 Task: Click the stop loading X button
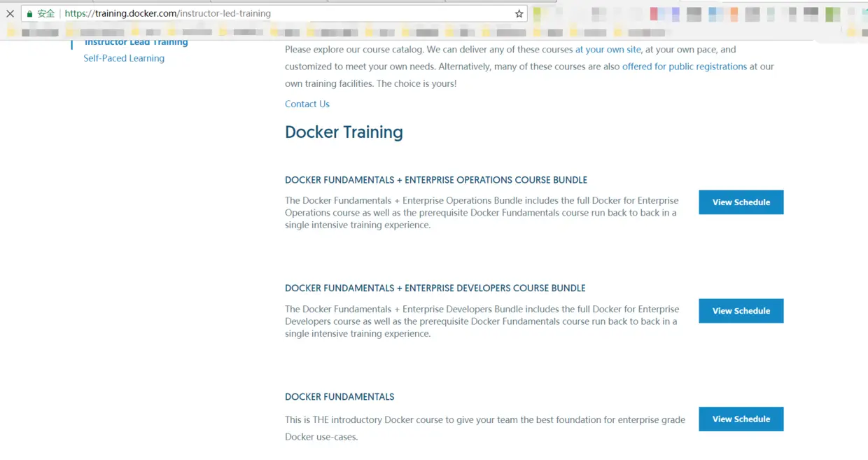(x=10, y=13)
